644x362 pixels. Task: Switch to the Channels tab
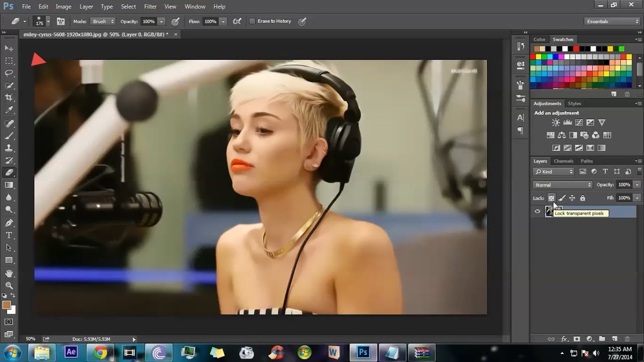click(563, 161)
